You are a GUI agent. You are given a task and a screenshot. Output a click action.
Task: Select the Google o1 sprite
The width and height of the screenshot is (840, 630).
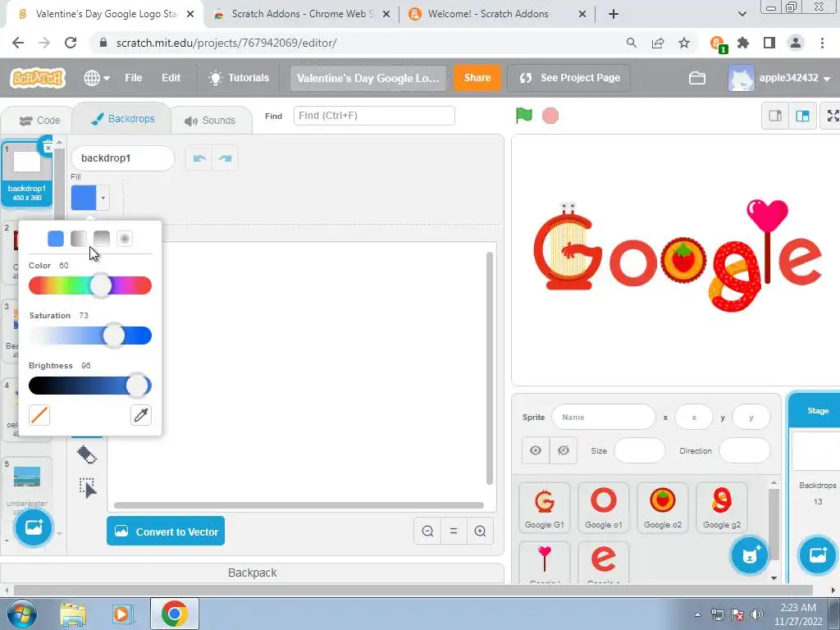click(x=603, y=508)
